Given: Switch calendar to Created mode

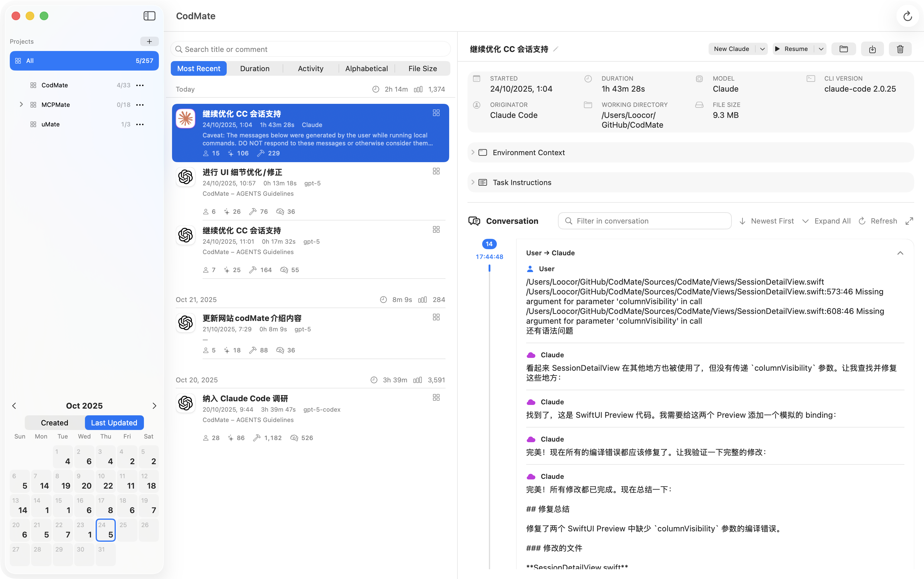Looking at the screenshot, I should pyautogui.click(x=54, y=422).
